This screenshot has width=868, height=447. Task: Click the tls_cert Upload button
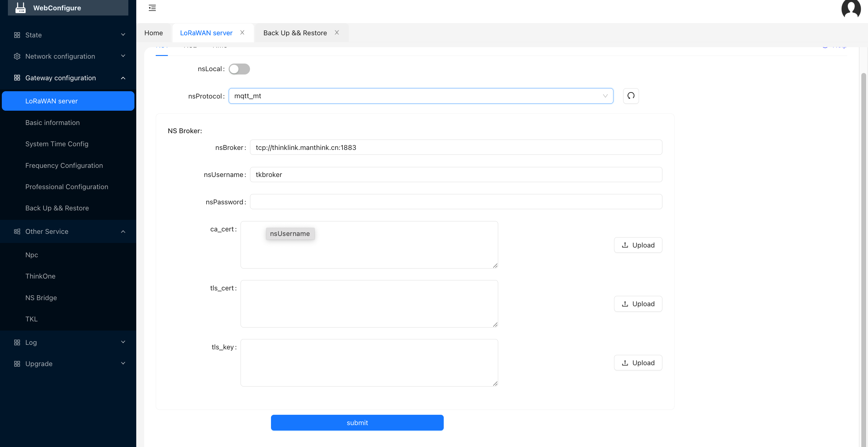point(638,304)
